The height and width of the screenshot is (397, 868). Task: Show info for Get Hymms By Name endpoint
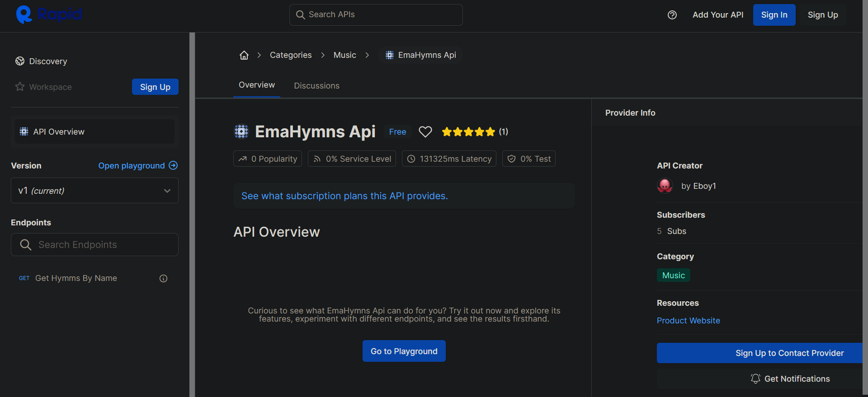coord(164,279)
